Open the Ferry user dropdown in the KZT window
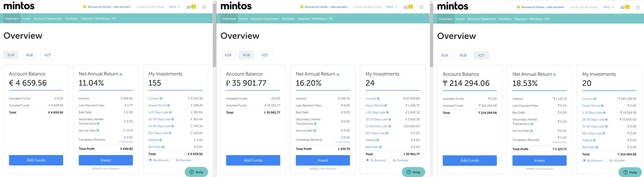This screenshot has height=177, width=644. (x=608, y=7)
